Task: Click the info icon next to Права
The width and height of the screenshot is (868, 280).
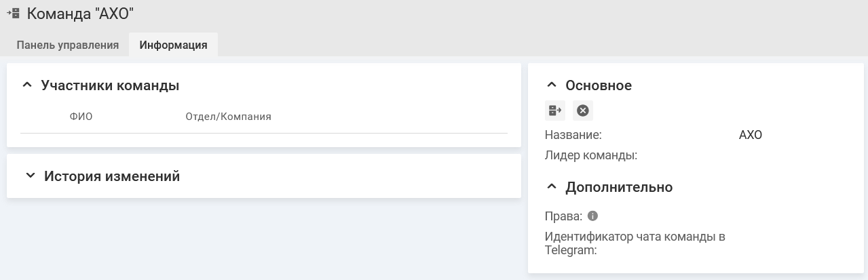Action: [592, 216]
